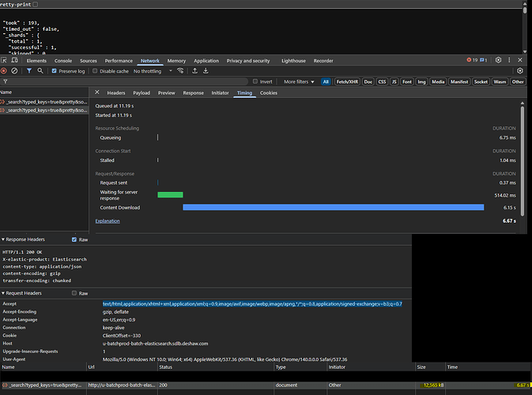Viewport: 532px width, 395px height.
Task: Toggle the network filter funnel icon
Action: pos(29,70)
